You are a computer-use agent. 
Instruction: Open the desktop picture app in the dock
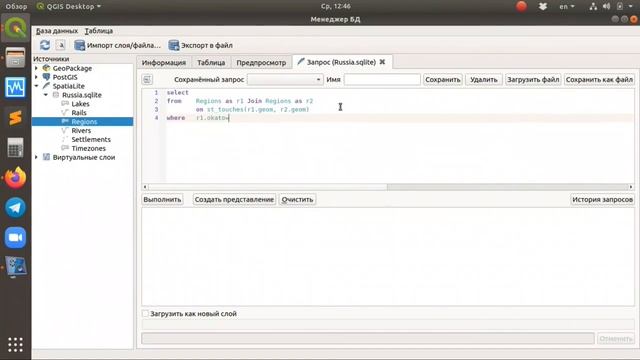click(16, 267)
